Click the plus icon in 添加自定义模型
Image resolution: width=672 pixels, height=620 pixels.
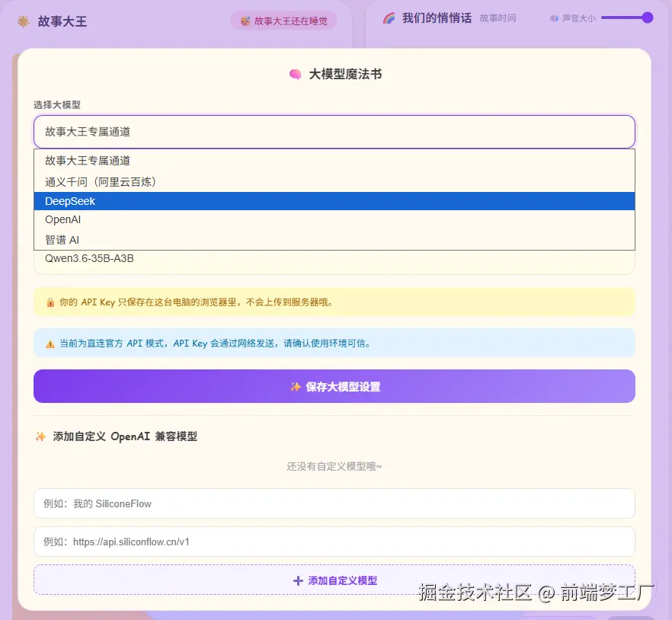pyautogui.click(x=298, y=580)
